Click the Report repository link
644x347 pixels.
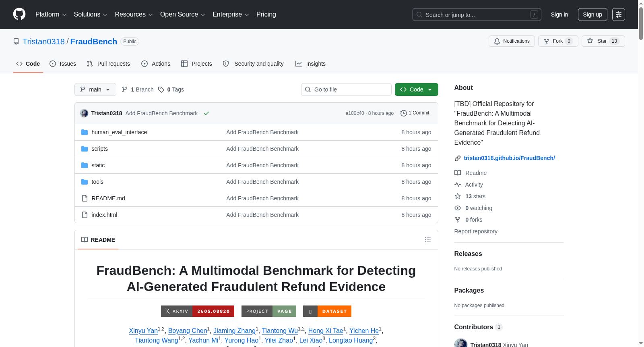tap(476, 231)
